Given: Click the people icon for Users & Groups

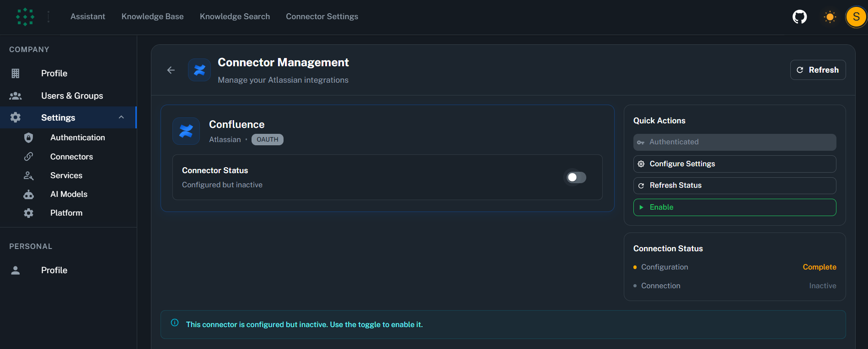Looking at the screenshot, I should 16,95.
